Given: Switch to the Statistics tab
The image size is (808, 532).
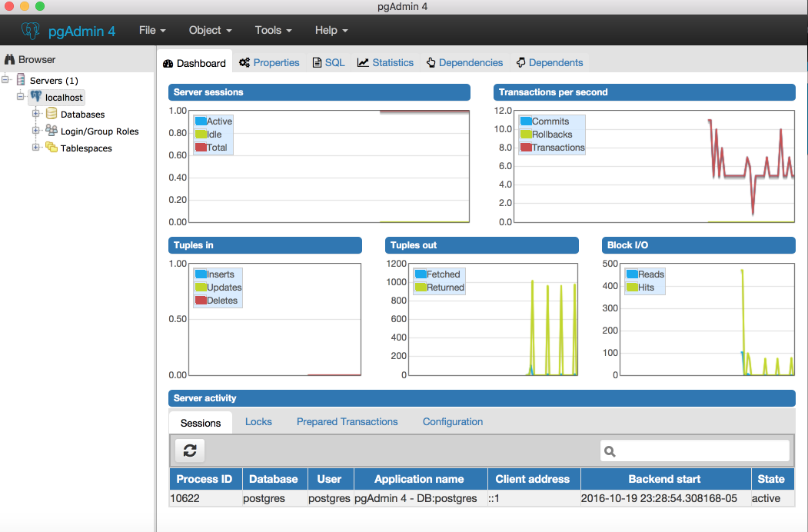Looking at the screenshot, I should (385, 62).
